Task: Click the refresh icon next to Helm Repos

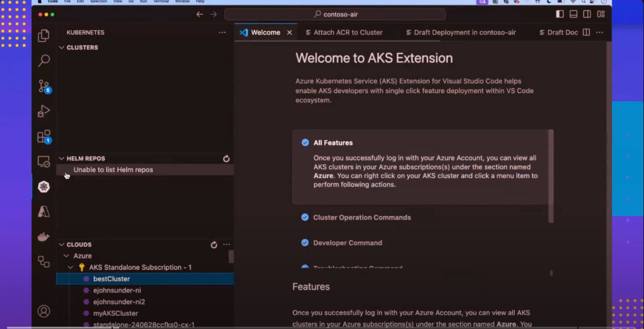Action: tap(226, 159)
